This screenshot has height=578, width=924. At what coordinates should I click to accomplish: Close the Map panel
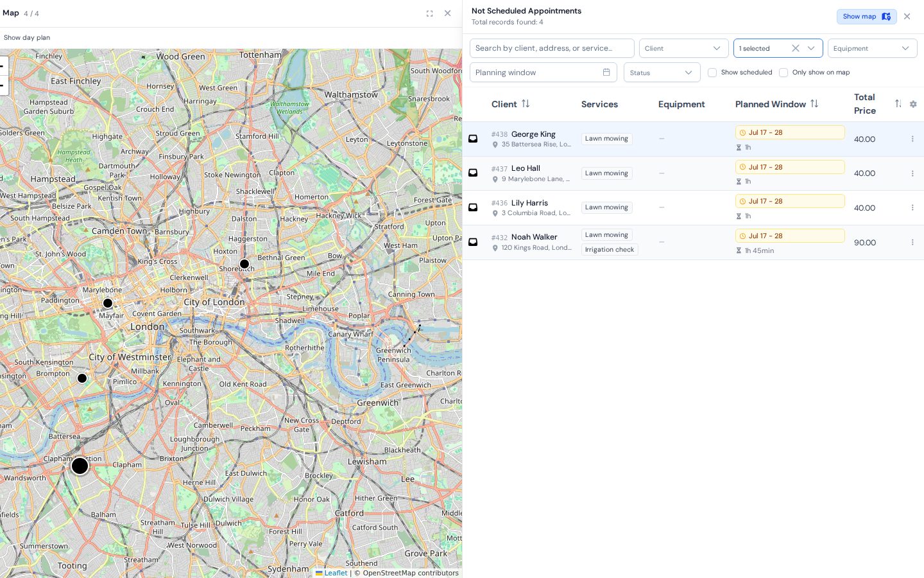point(447,13)
